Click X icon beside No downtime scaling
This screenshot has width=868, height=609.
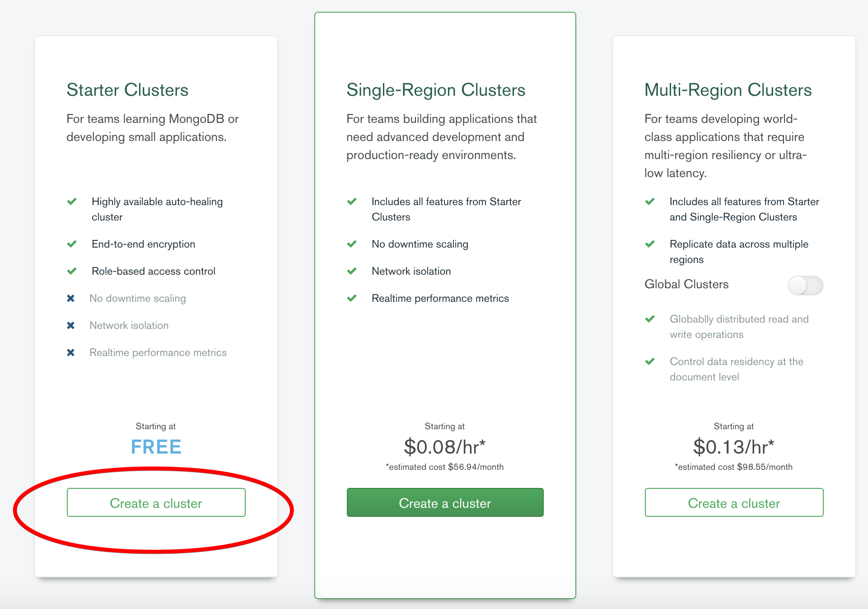click(x=71, y=298)
